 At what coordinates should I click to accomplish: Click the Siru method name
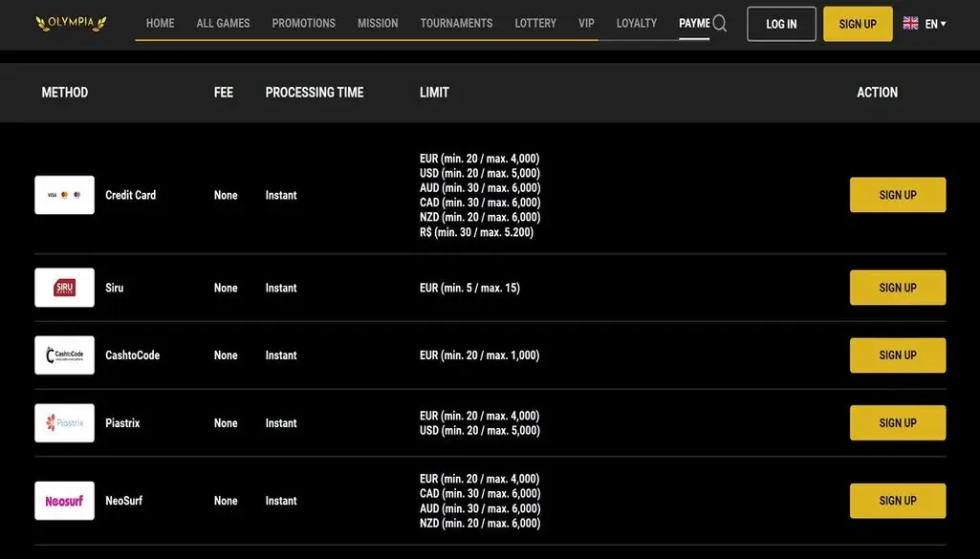pyautogui.click(x=115, y=288)
